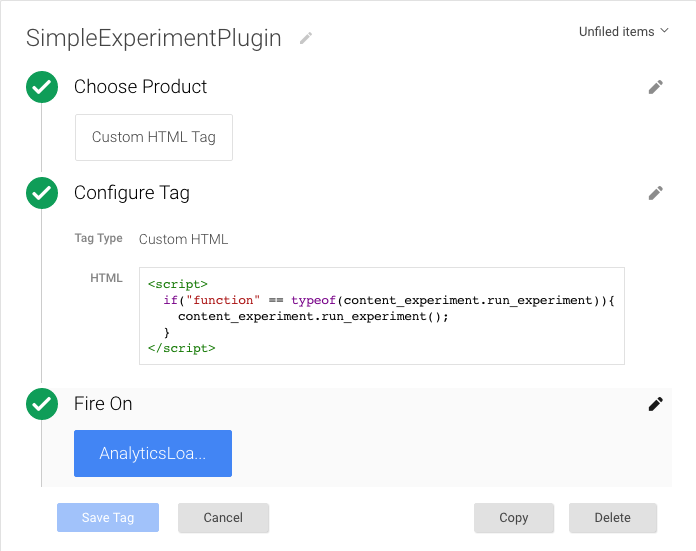Image resolution: width=696 pixels, height=551 pixels.
Task: Click the Fire On green checkmark
Action: click(42, 404)
